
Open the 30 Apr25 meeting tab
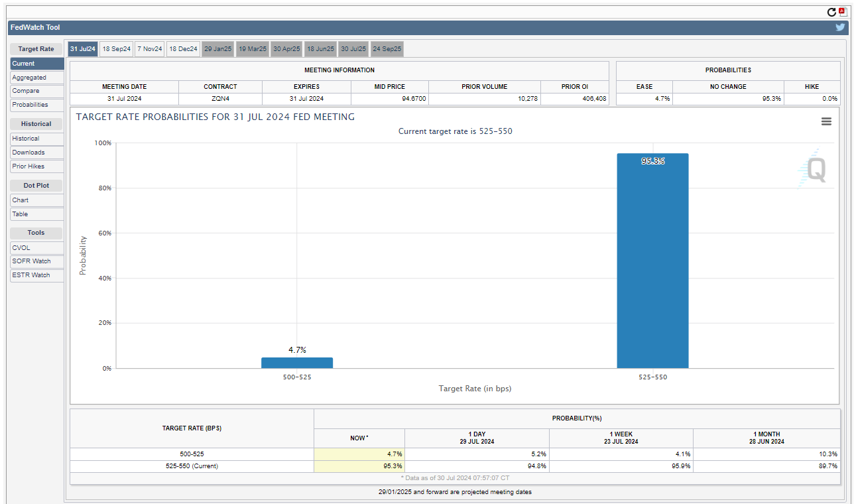[x=287, y=49]
